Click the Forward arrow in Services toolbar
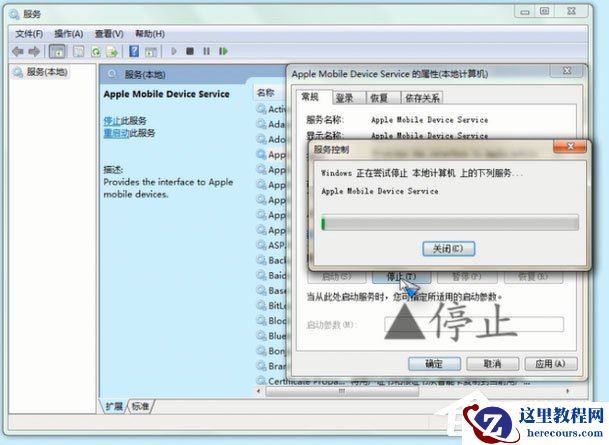Viewport: 609px width, 445px height. 34,51
